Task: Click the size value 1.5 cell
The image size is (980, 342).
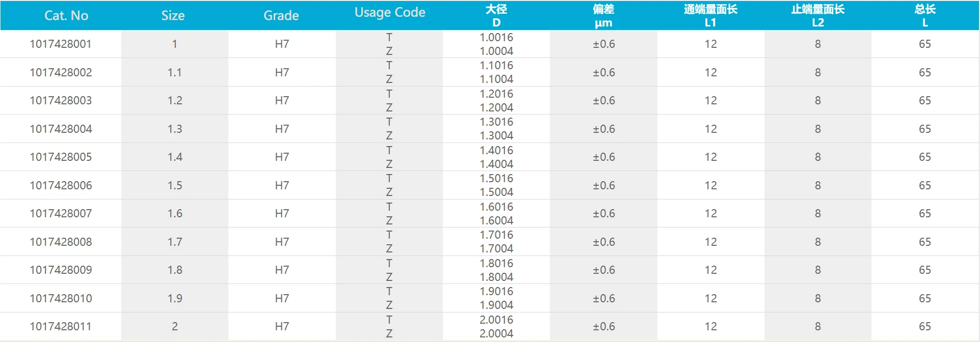Action: 175,186
